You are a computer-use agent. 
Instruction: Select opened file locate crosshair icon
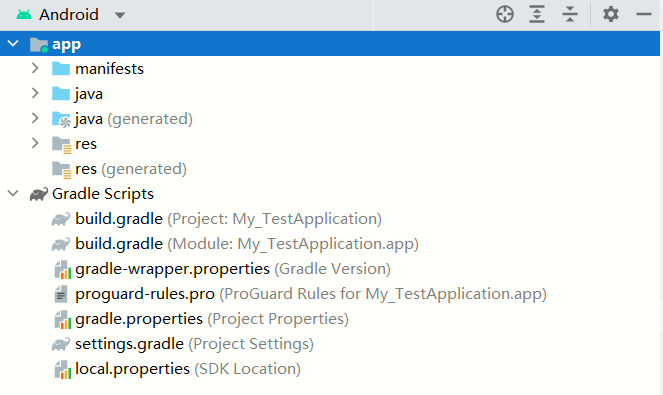click(x=505, y=14)
